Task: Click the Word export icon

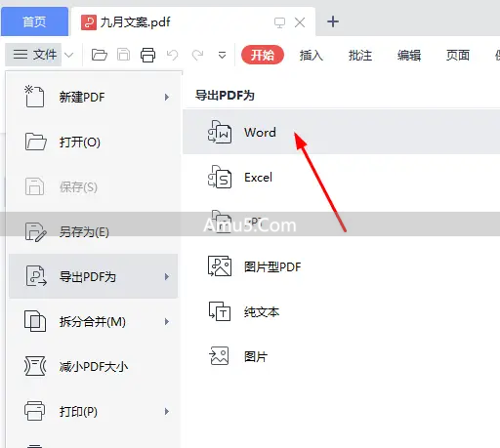Action: coord(220,132)
